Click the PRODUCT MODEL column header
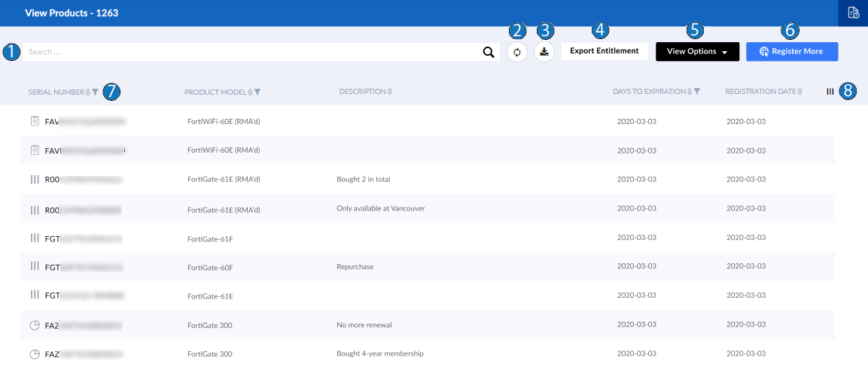This screenshot has width=868, height=367. pos(215,93)
